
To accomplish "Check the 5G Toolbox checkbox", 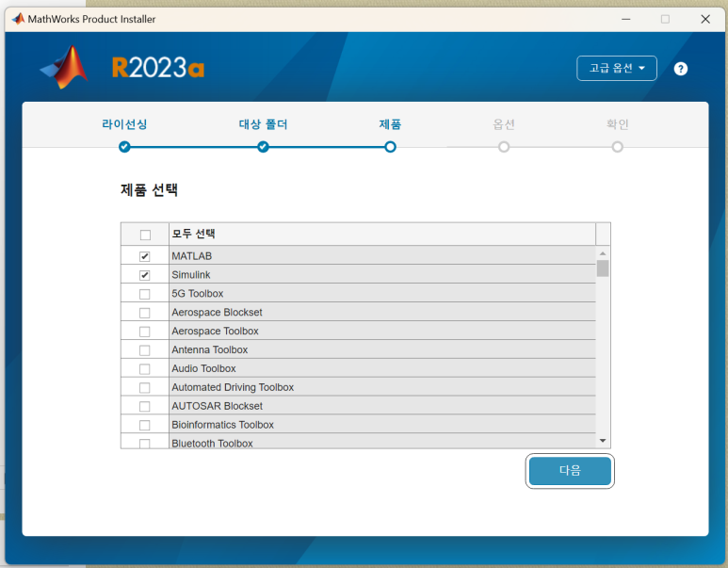I will click(145, 294).
